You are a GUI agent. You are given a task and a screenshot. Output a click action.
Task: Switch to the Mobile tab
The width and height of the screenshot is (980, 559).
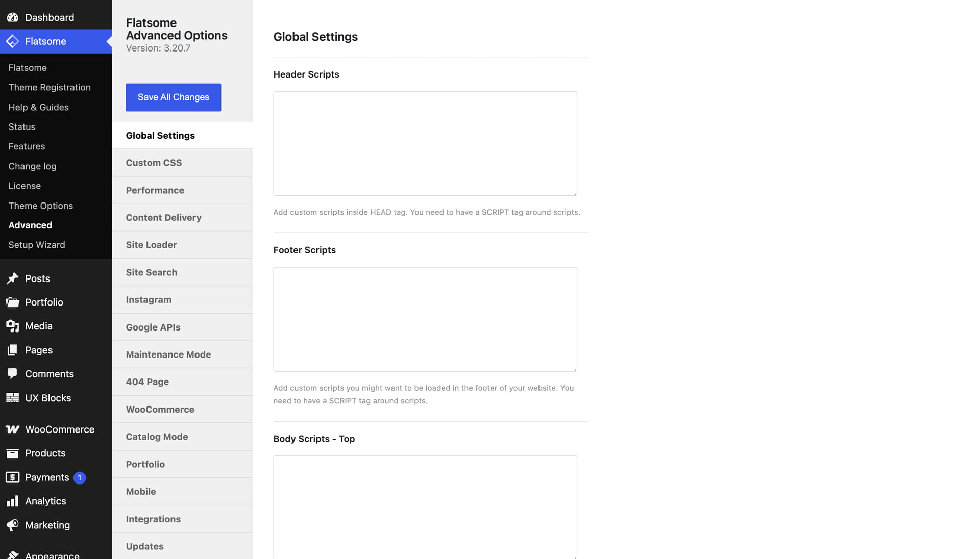click(x=182, y=492)
